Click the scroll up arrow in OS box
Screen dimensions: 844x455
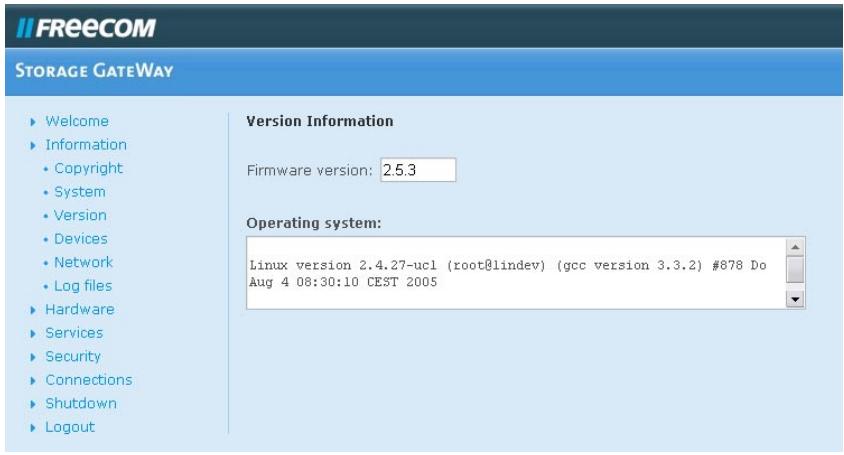point(795,247)
